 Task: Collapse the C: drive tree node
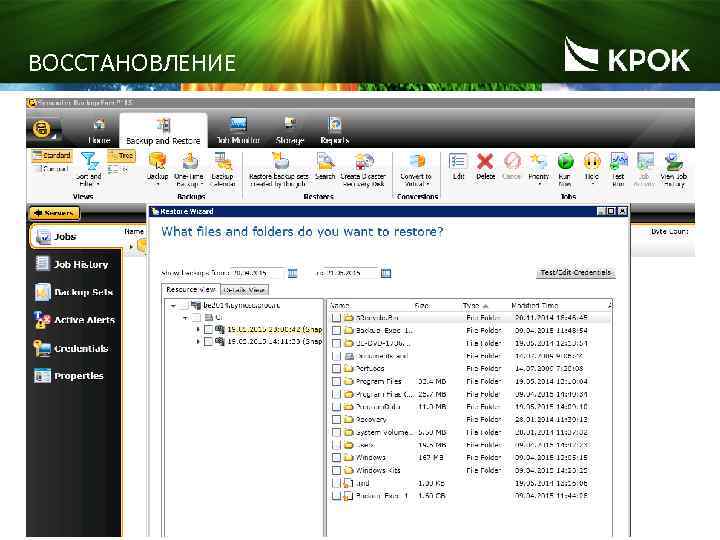(x=185, y=318)
